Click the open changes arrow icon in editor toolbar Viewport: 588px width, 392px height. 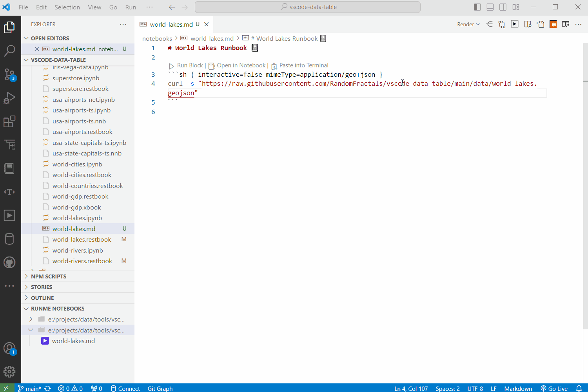[489, 24]
